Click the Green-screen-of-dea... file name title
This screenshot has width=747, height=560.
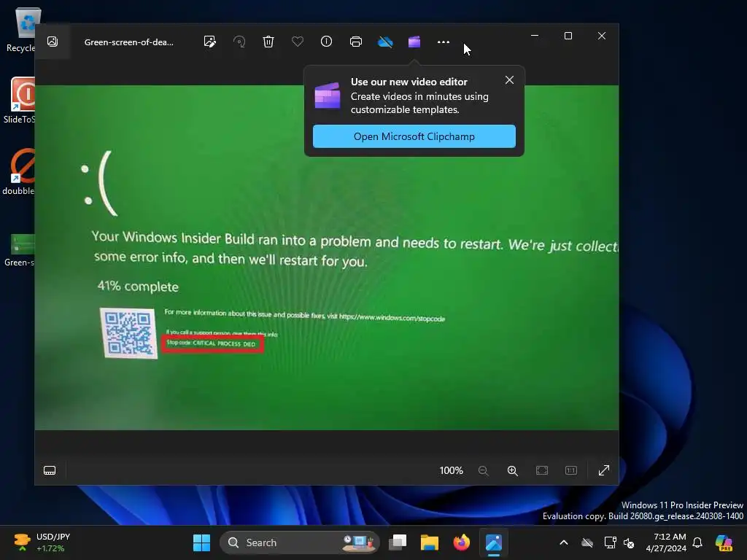[128, 42]
